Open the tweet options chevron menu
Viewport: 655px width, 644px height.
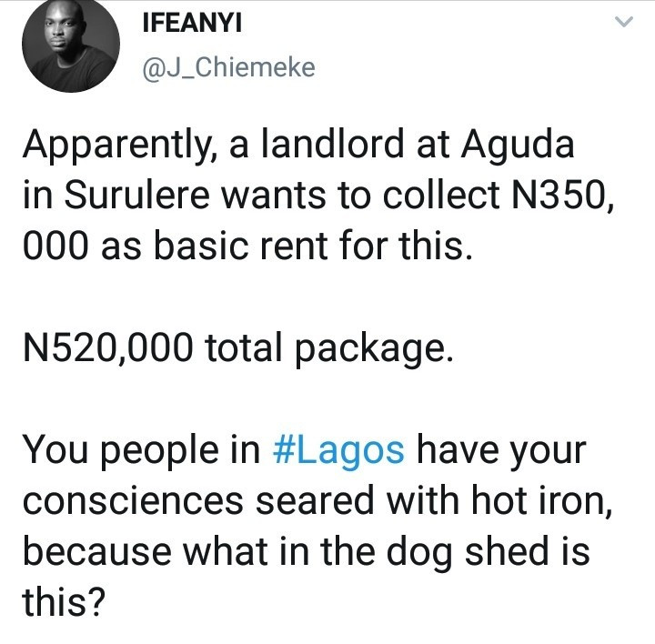624,21
